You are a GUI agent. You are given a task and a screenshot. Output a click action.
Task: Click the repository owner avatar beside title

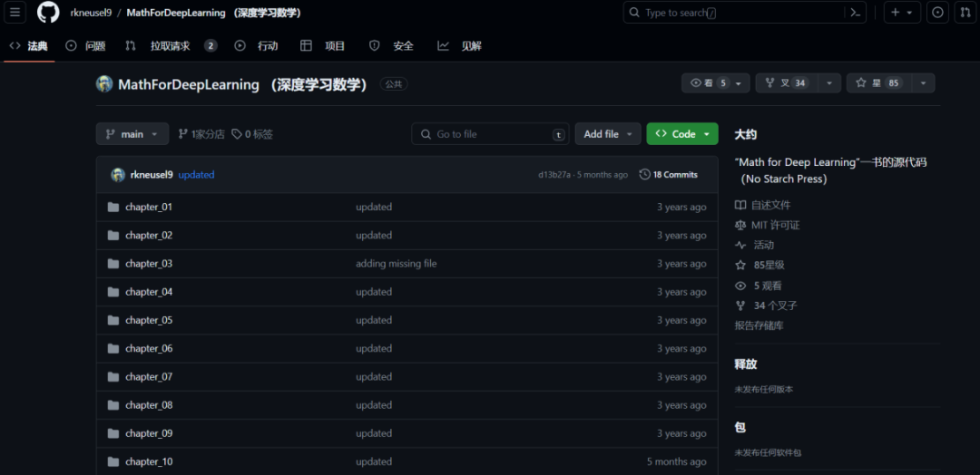(x=104, y=84)
